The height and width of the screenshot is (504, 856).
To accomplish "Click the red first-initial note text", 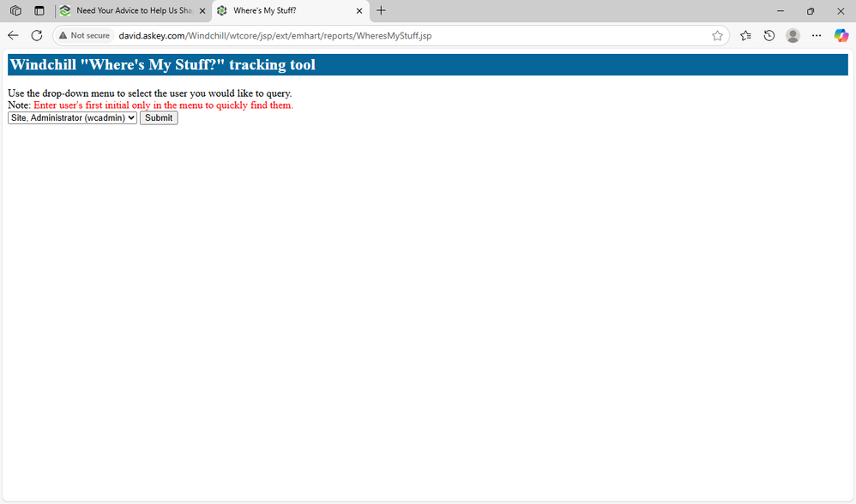I will point(163,105).
